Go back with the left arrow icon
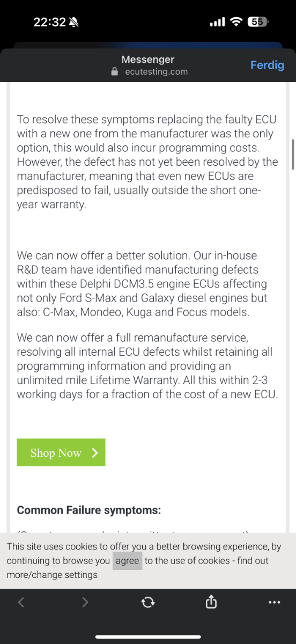 click(21, 603)
